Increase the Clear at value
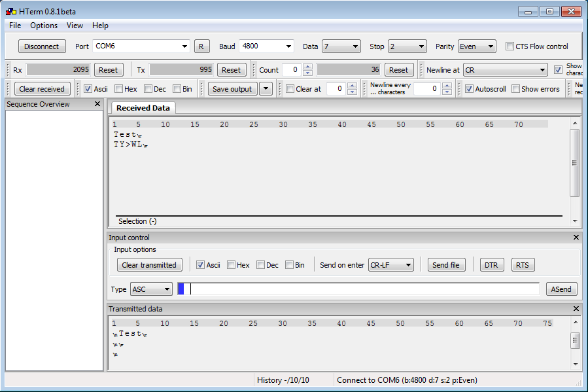 click(x=352, y=86)
